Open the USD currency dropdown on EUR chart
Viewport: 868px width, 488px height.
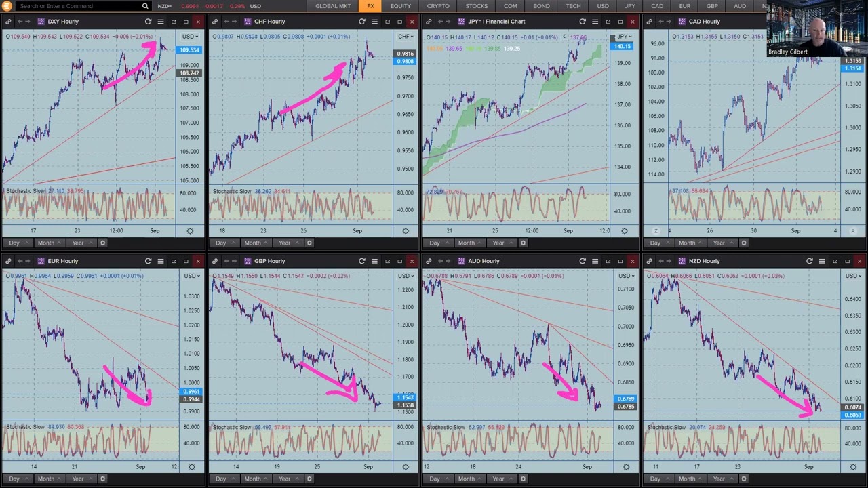click(191, 276)
